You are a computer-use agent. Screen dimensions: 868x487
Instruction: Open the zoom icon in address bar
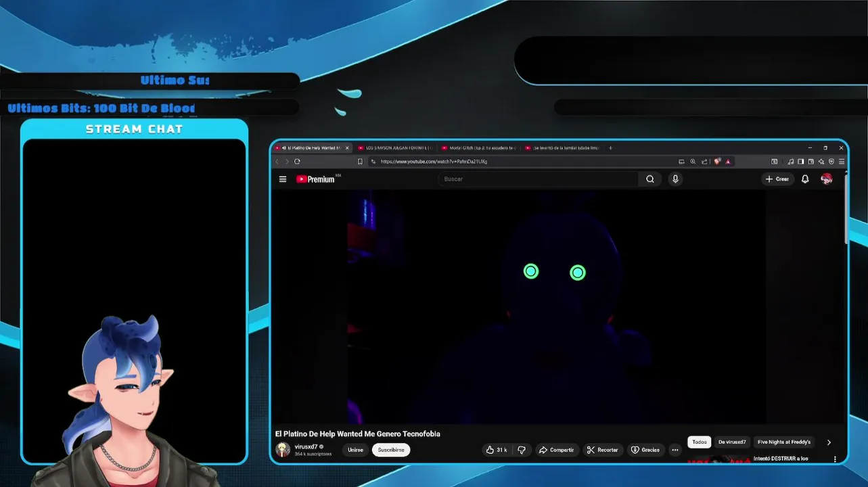(x=693, y=162)
